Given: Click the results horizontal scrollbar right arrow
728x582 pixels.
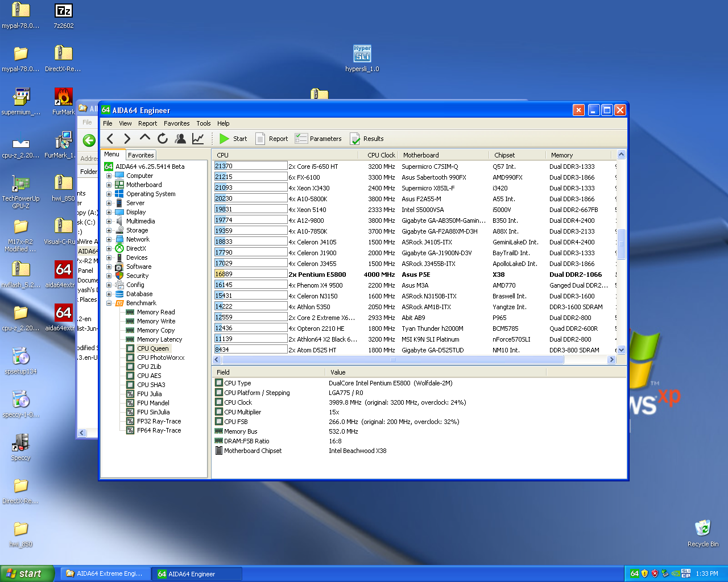Looking at the screenshot, I should (x=612, y=360).
